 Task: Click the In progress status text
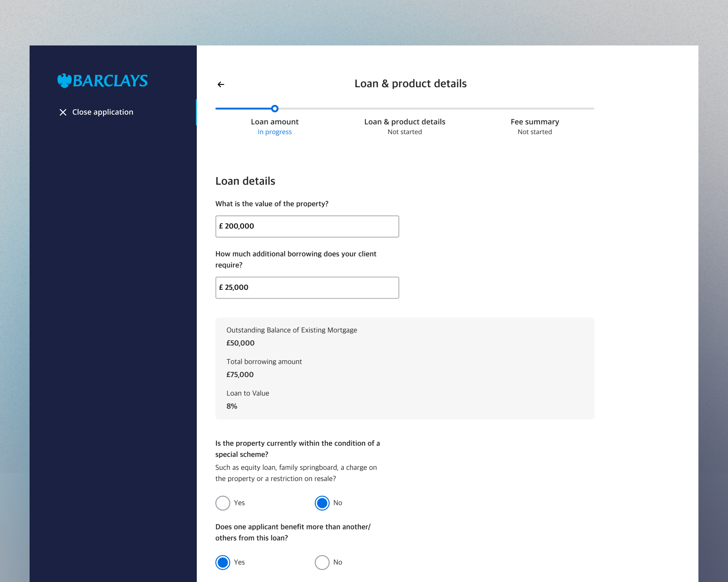coord(274,132)
